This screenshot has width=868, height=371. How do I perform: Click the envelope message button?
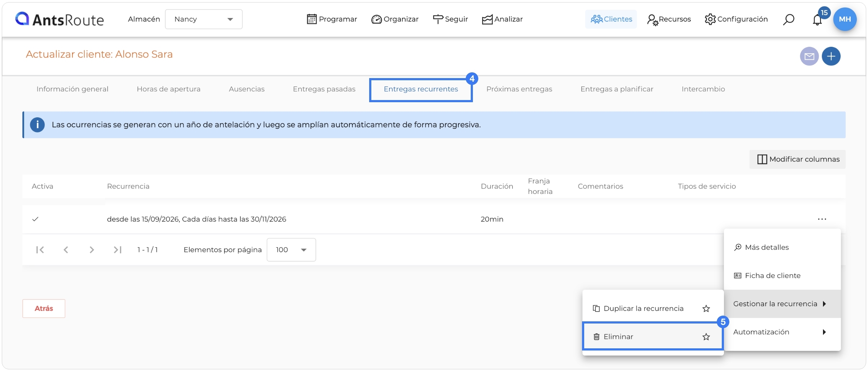click(809, 56)
